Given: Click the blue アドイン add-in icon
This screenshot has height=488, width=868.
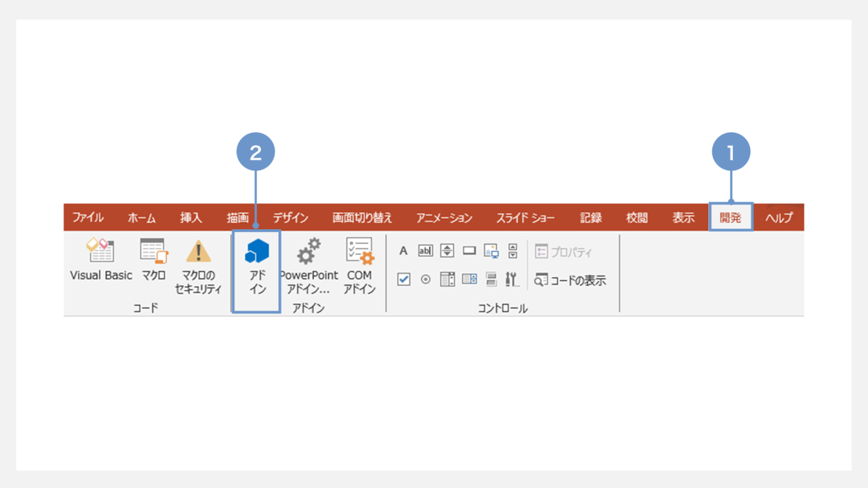Looking at the screenshot, I should tap(257, 266).
